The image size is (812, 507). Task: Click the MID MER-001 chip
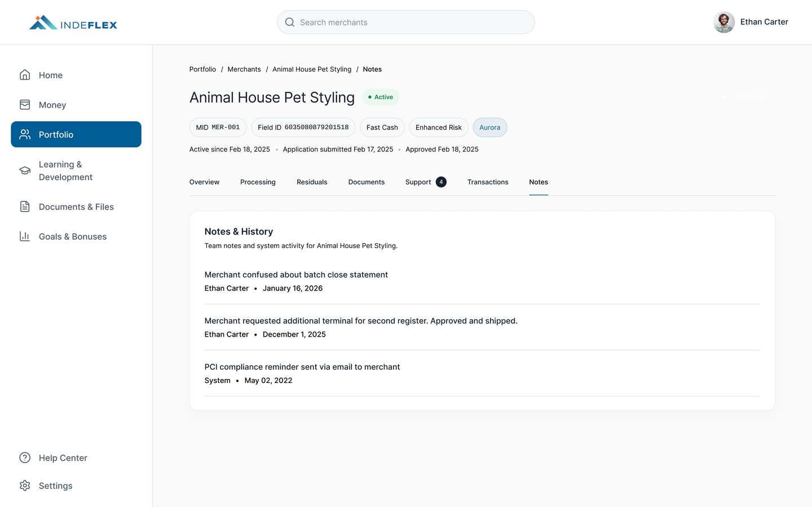[218, 127]
